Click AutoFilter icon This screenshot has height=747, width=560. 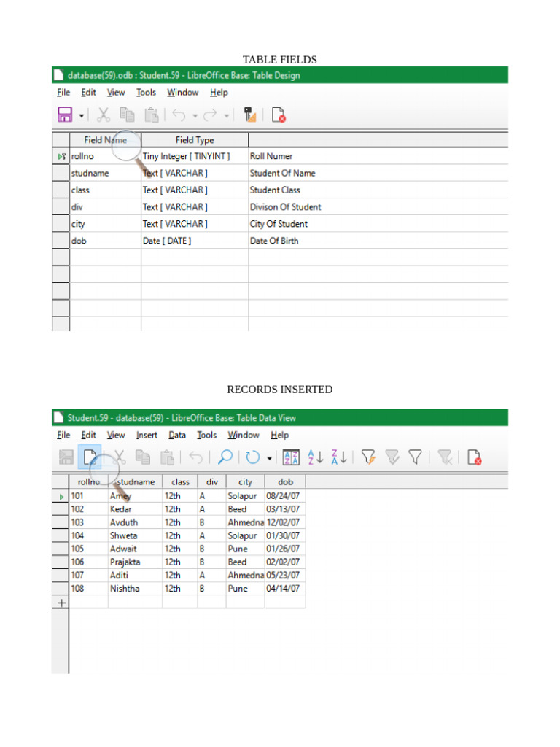coord(368,457)
